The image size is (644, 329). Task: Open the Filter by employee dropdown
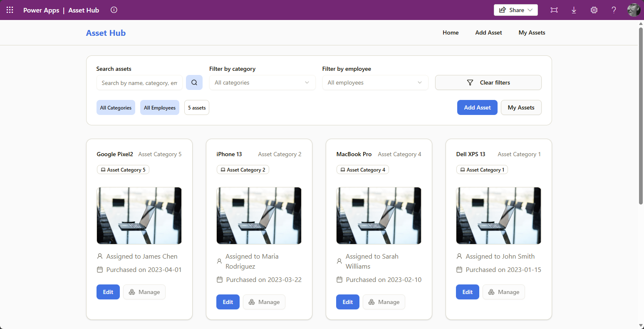[375, 82]
